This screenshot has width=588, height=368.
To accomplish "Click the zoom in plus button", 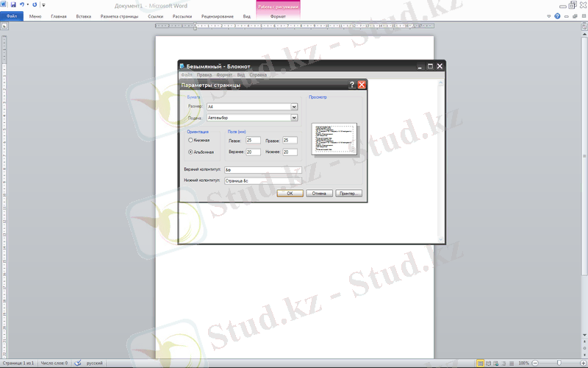I will [582, 363].
